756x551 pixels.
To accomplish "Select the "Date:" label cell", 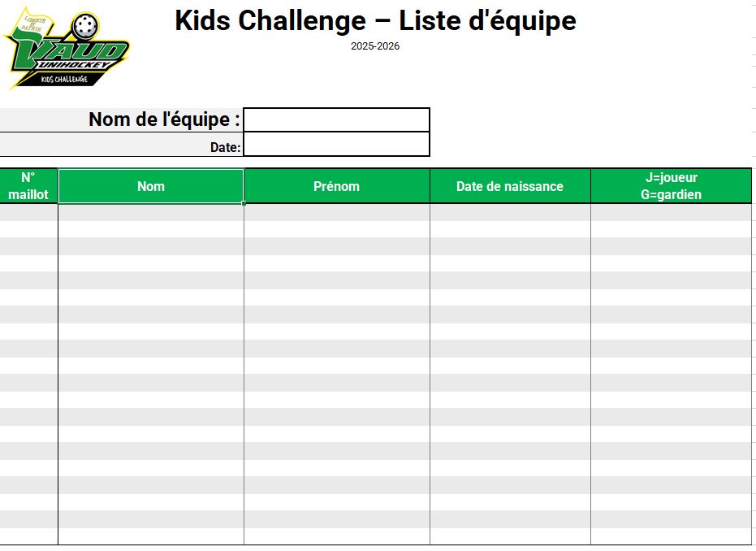I will (122, 147).
